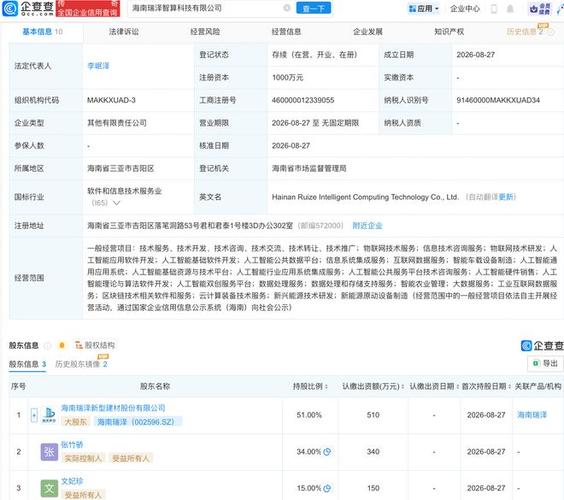Clear the company search box
564x500 pixels.
(287, 8)
